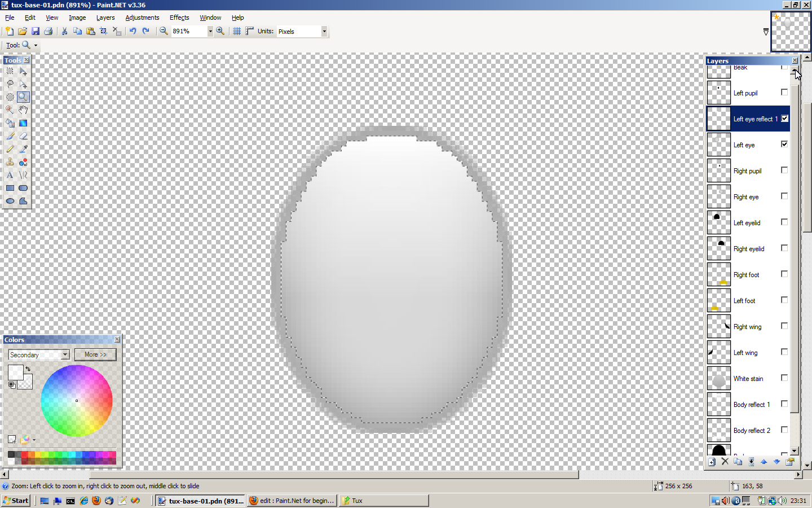
Task: Pick a hue on the color wheel
Action: 77,401
